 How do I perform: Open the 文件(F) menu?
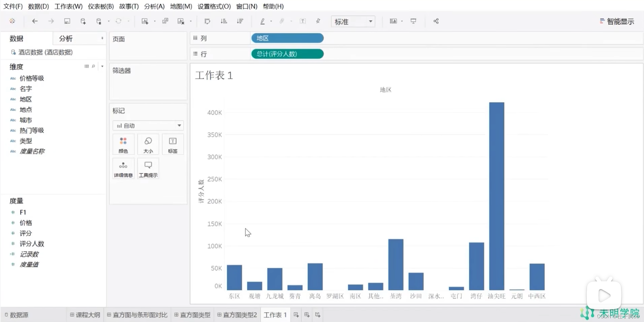click(13, 6)
